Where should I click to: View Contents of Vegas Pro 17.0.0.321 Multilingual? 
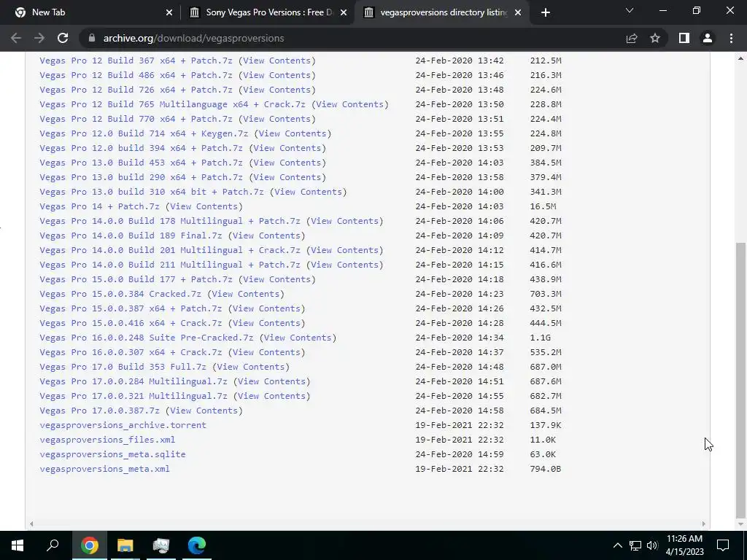[271, 396]
